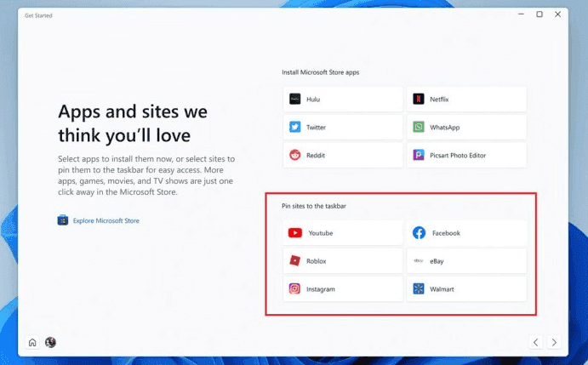Go to the previous page arrow

pos(535,343)
